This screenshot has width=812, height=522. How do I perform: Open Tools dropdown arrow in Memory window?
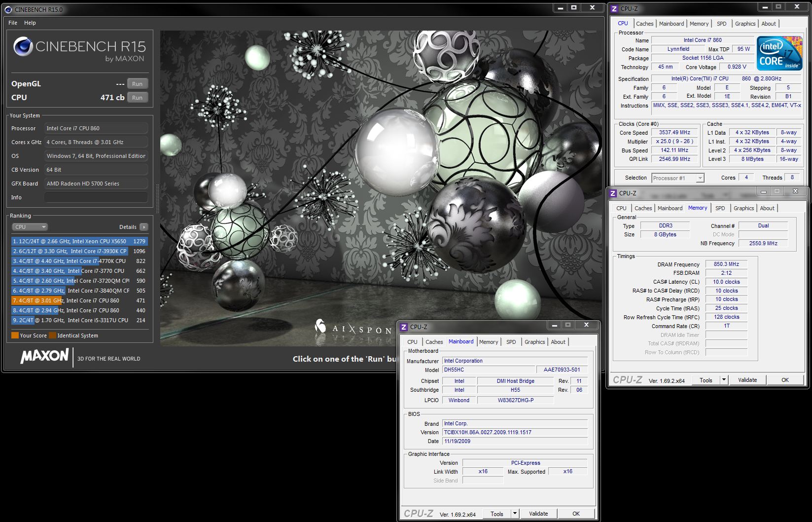724,380
